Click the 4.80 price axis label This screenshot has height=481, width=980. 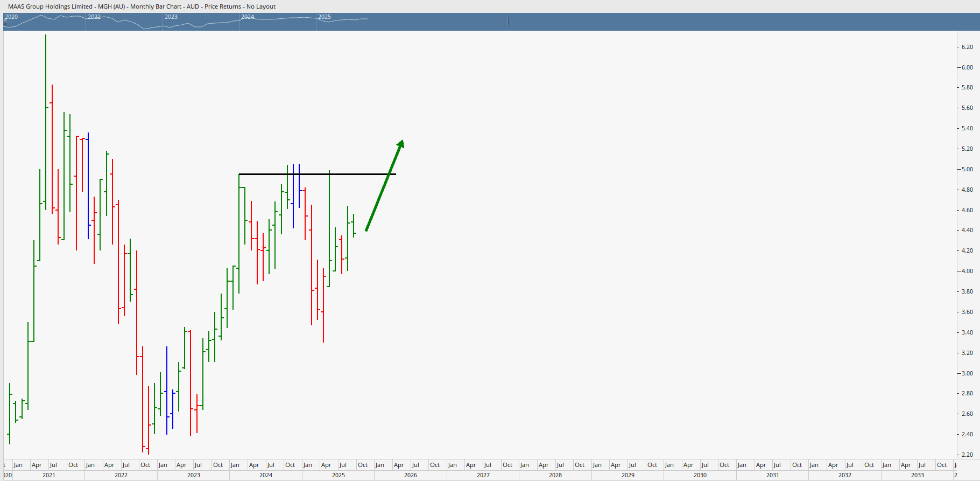pyautogui.click(x=967, y=190)
